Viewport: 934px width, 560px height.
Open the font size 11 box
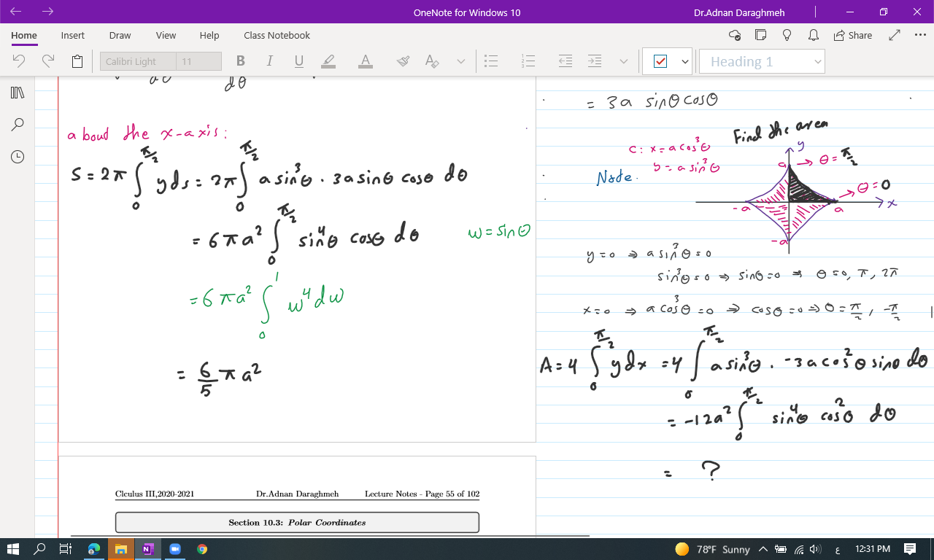(x=198, y=61)
